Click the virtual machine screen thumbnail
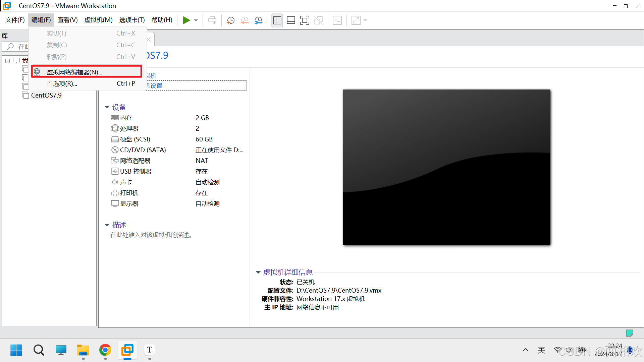Screen dimensions: 644x362 (446, 167)
